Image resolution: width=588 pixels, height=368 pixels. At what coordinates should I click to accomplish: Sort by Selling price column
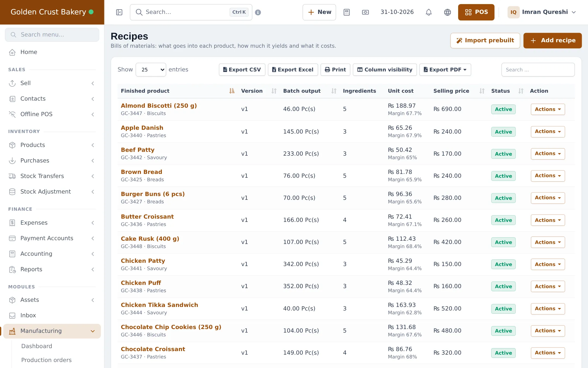(459, 91)
